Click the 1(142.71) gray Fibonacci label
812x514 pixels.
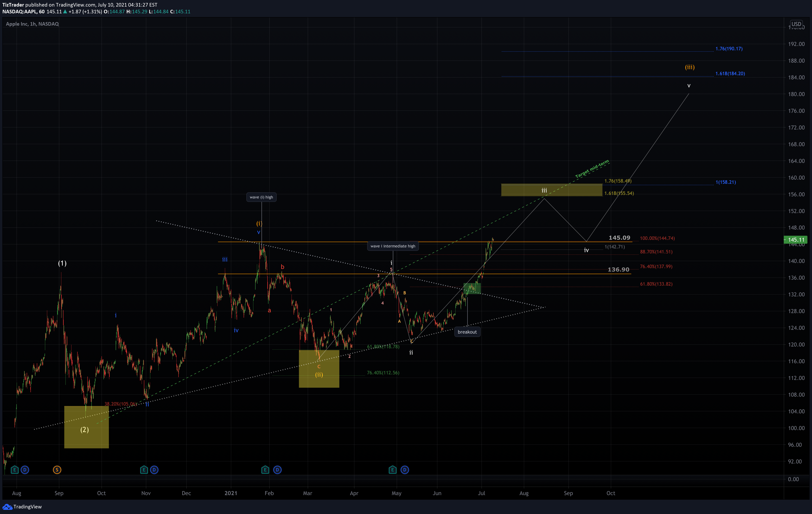pos(614,247)
